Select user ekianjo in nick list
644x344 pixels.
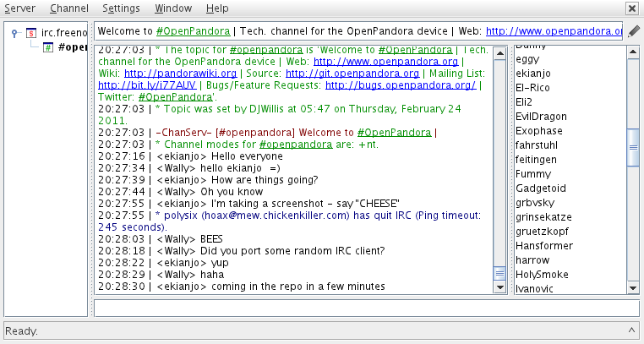pyautogui.click(x=533, y=74)
